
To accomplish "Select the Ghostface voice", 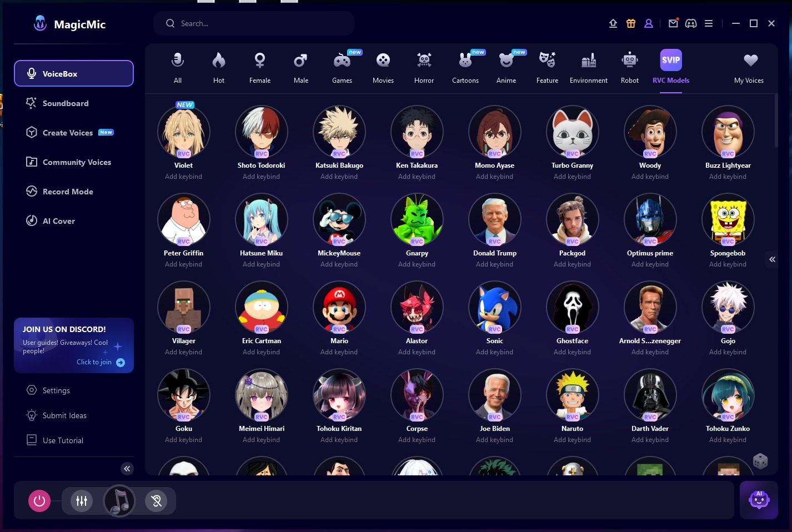I will click(x=573, y=308).
